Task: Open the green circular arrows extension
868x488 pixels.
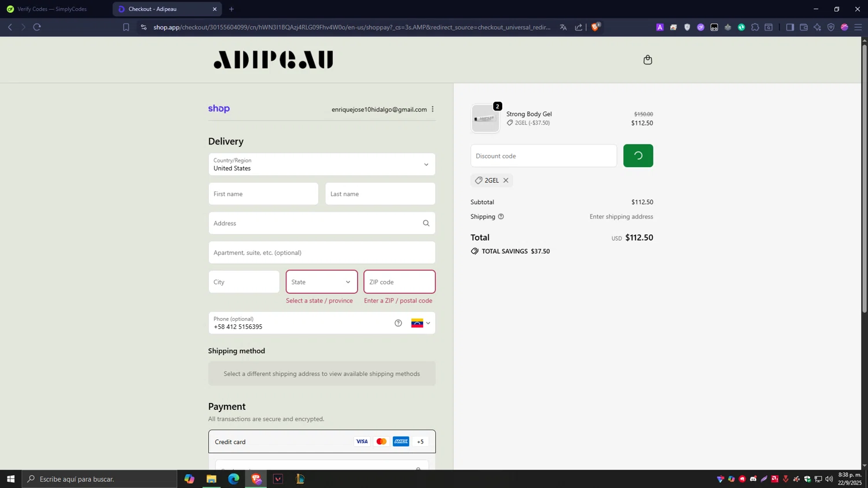Action: coord(741,27)
